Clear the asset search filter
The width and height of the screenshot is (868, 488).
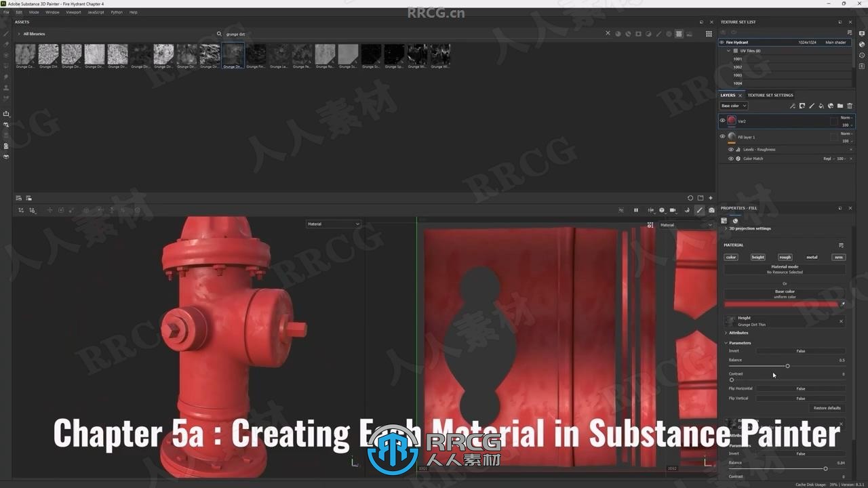pos(608,34)
